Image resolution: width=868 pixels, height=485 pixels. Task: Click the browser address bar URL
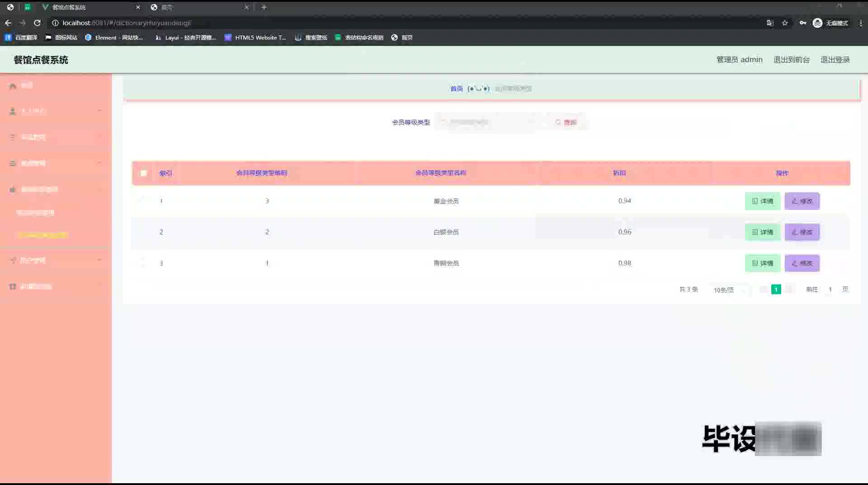point(127,23)
